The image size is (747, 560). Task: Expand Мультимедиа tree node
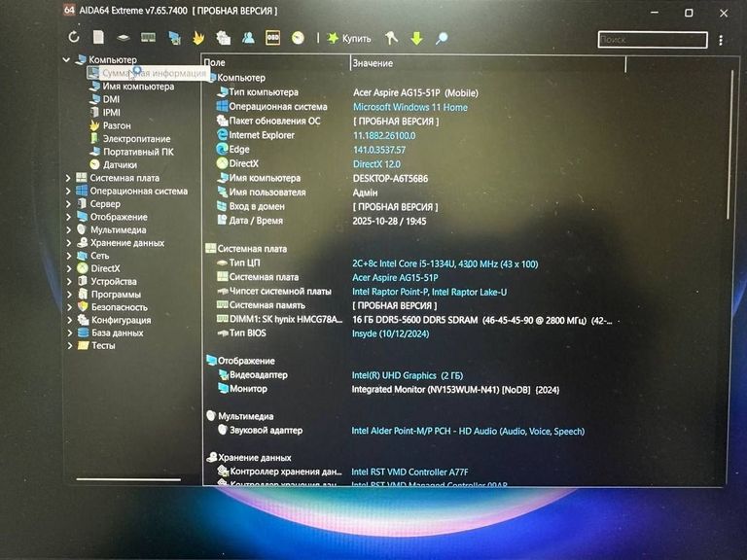(69, 229)
